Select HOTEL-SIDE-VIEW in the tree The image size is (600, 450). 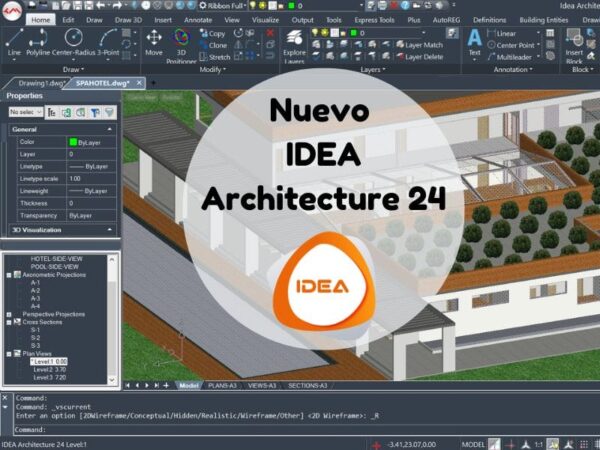pos(56,259)
